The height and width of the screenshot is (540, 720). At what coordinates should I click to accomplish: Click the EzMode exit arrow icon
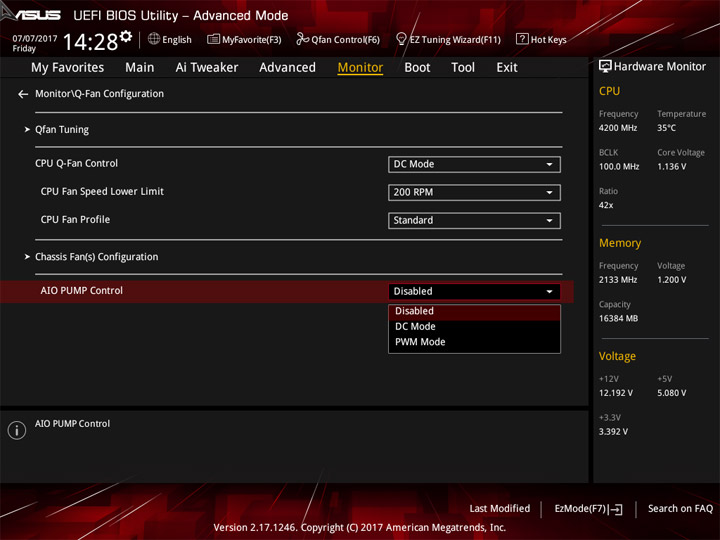[616, 509]
